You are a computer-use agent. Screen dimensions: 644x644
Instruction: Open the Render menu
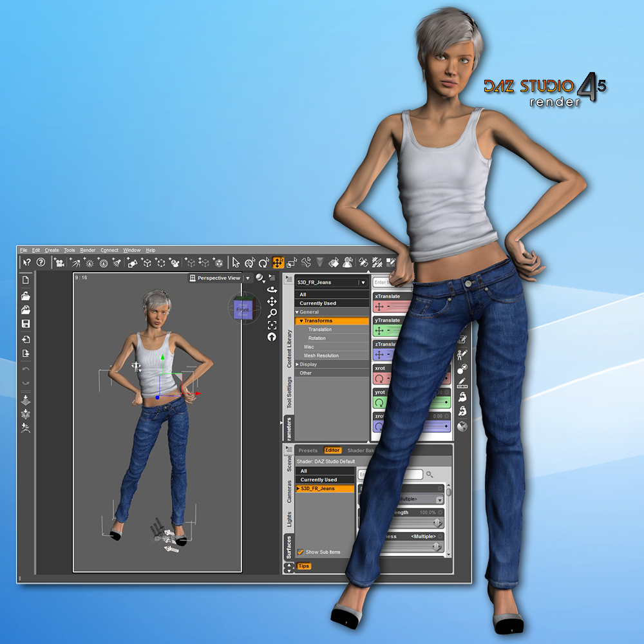[x=88, y=250]
